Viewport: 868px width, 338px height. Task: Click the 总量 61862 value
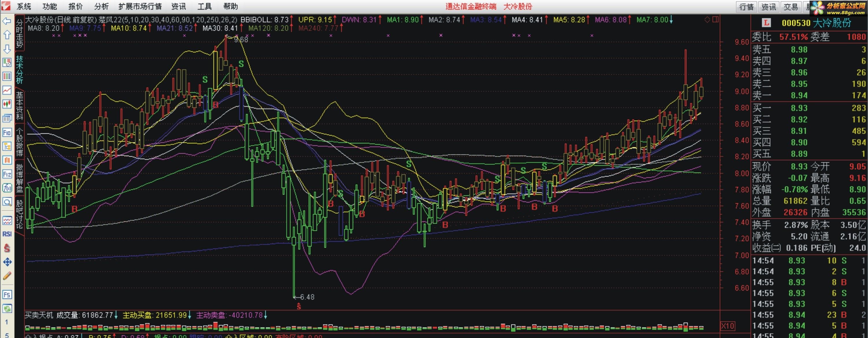pos(796,201)
